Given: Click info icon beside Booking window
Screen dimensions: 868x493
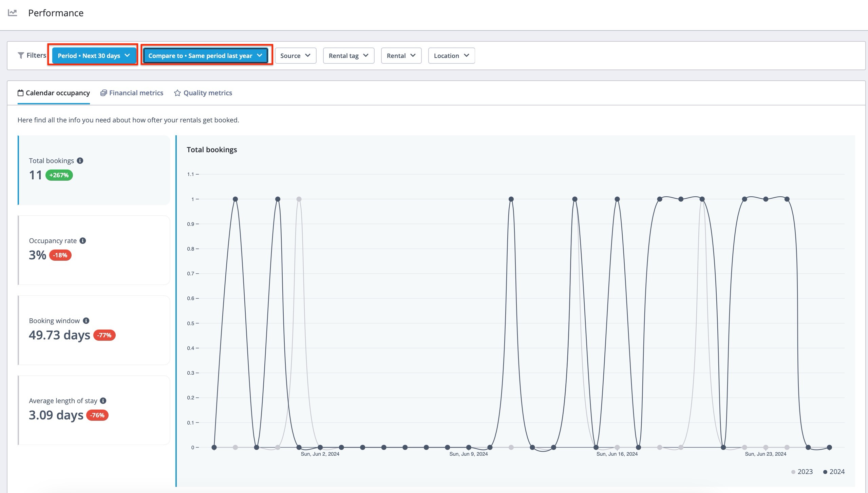Looking at the screenshot, I should [86, 321].
